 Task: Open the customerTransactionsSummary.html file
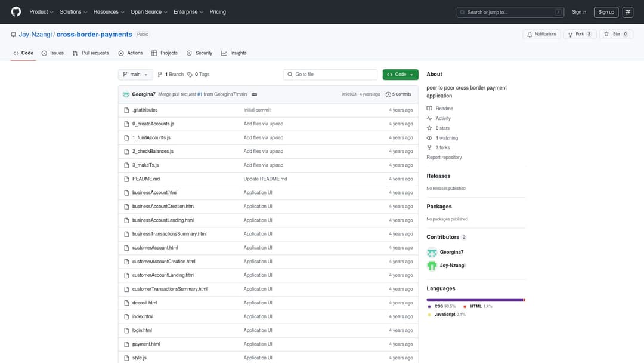[x=169, y=289]
